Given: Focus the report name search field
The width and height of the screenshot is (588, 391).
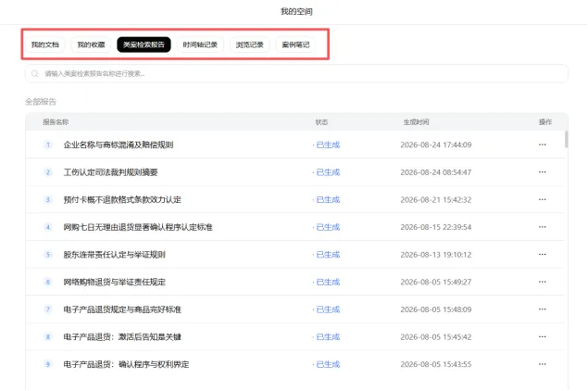Looking at the screenshot, I should pyautogui.click(x=296, y=73).
